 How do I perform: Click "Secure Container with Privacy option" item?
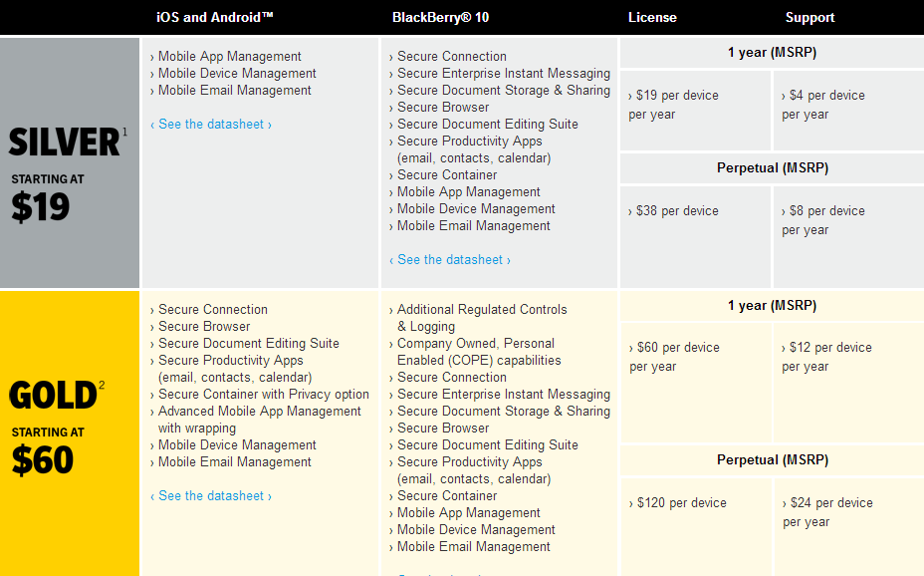264,395
